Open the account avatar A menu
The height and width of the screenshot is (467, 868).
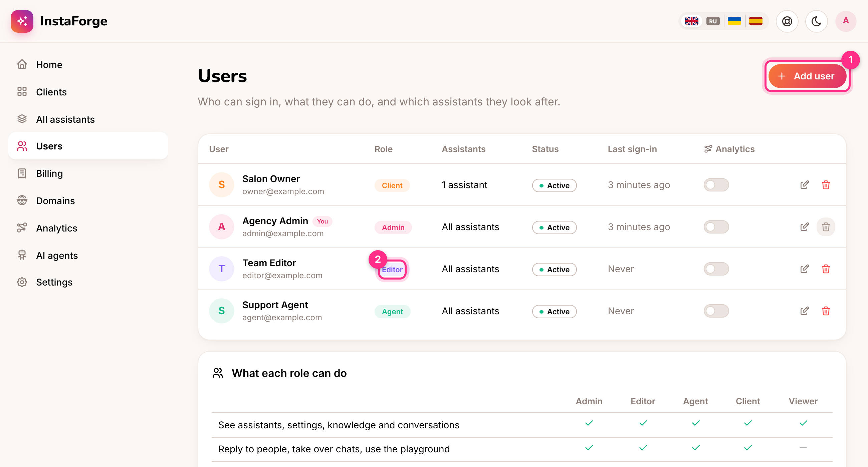click(x=846, y=21)
